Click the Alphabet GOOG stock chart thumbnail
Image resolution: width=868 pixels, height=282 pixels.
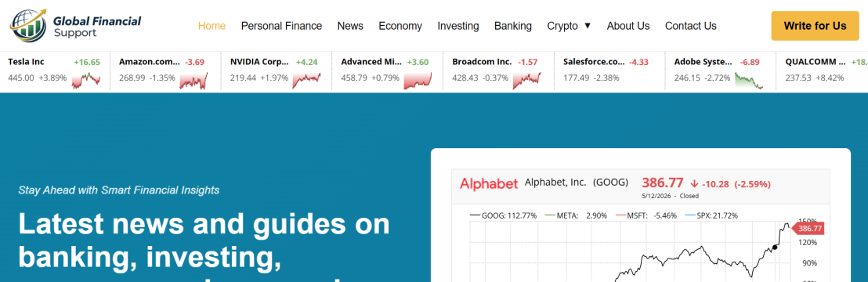[641, 226]
